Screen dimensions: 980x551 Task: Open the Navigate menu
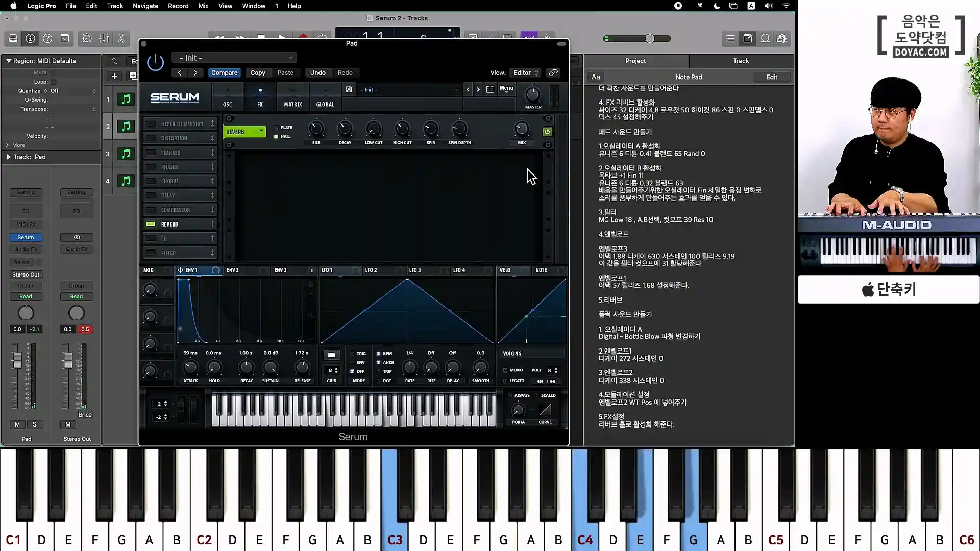coord(145,6)
